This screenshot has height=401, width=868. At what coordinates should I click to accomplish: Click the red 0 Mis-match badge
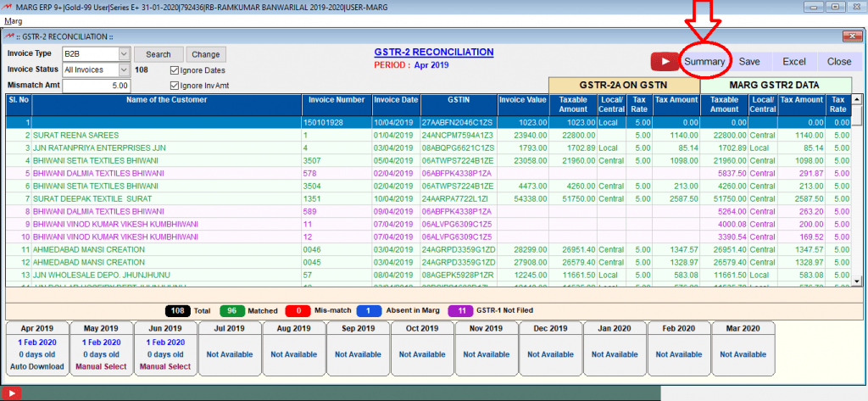point(298,311)
